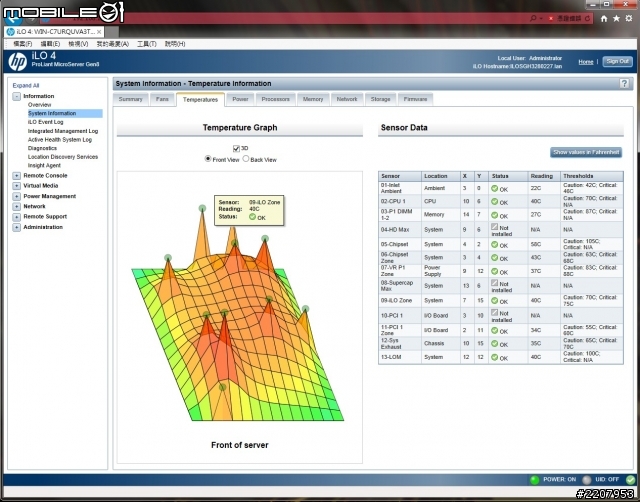Close the iLO 4 browser tab

point(99,31)
